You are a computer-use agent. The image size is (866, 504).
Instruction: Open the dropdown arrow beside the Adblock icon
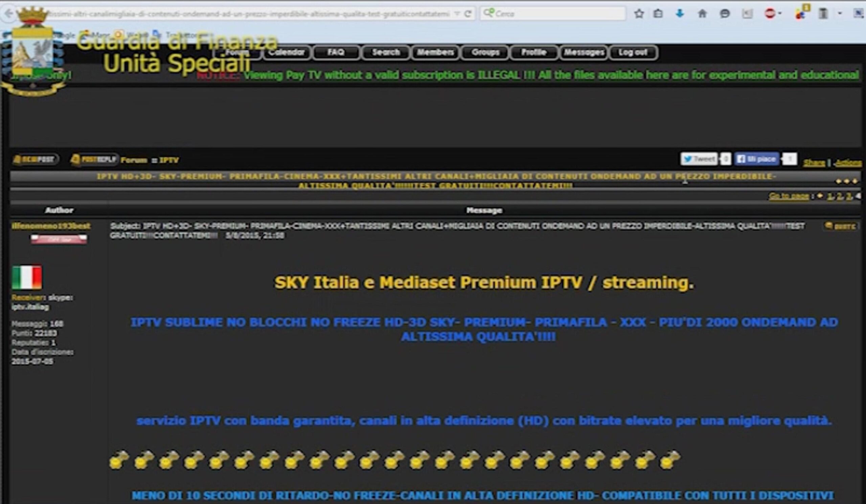point(779,14)
